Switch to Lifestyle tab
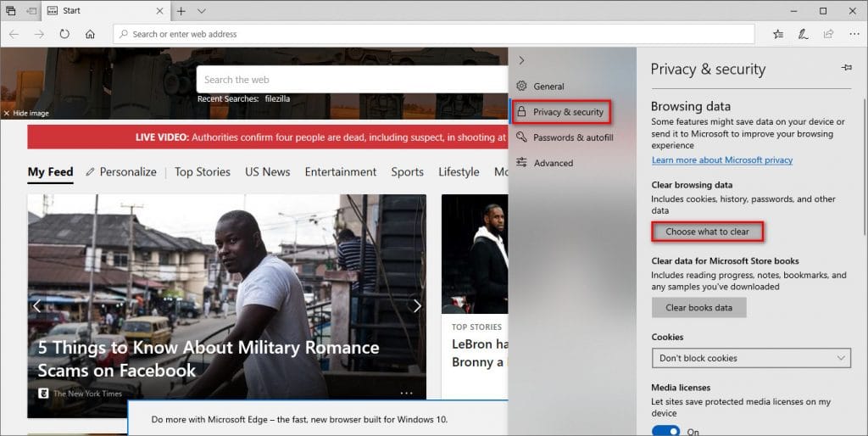Screen dimensions: 868x436 pyautogui.click(x=459, y=171)
